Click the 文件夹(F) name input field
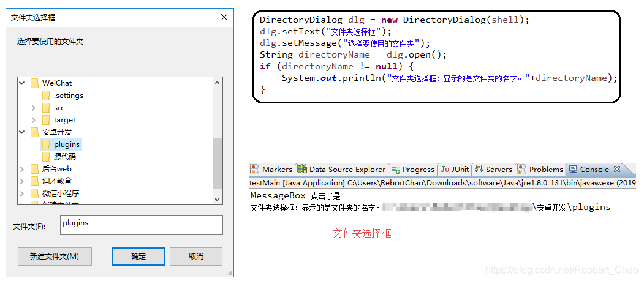The width and height of the screenshot is (644, 281). coord(142,225)
